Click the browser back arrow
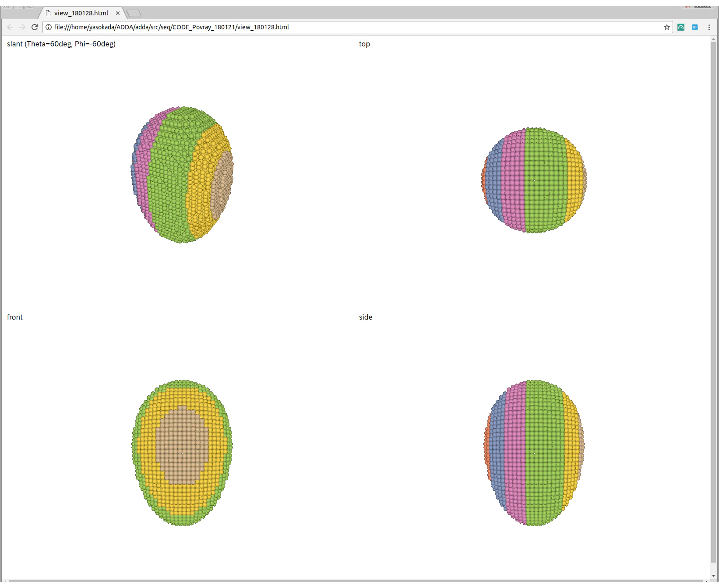 (10, 27)
